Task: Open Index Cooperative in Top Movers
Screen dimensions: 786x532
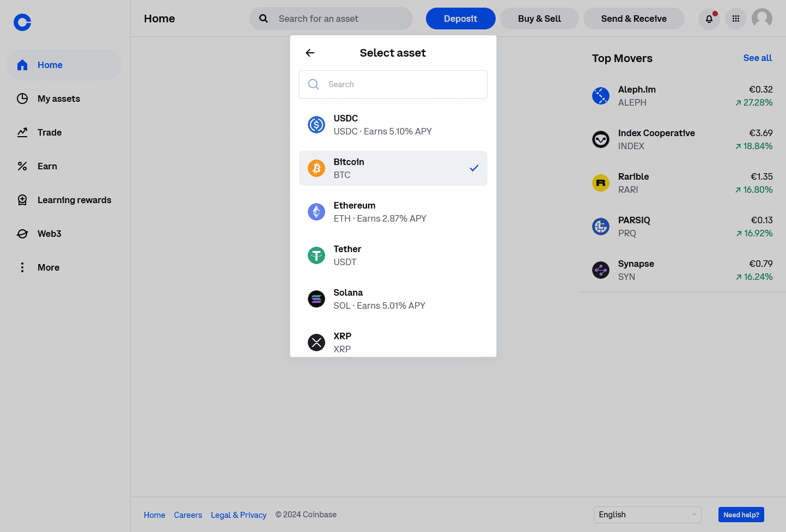Action: tap(683, 139)
